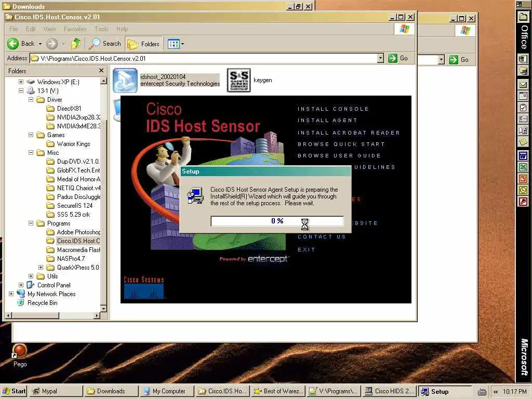The width and height of the screenshot is (532, 399).
Task: Toggle the Folders pane button
Action: (143, 44)
